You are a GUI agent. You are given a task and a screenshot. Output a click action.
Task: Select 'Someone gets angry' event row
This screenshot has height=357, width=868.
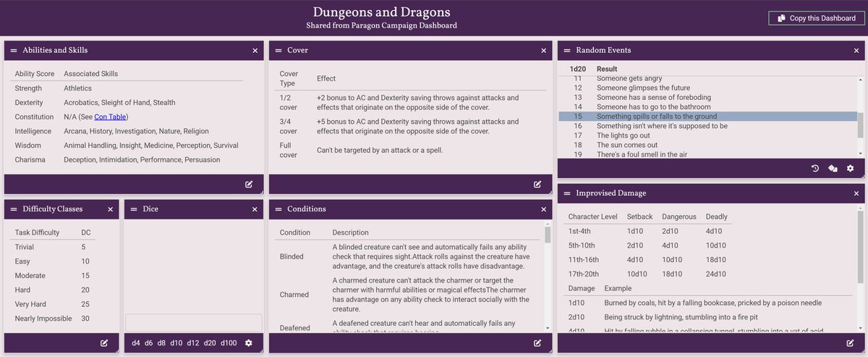[708, 78]
